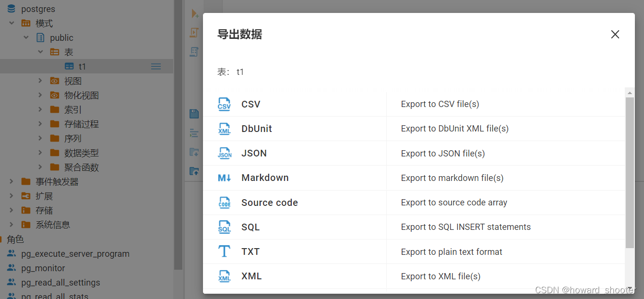Select the CSV file format icon
Viewport: 644px width, 299px height.
point(224,104)
